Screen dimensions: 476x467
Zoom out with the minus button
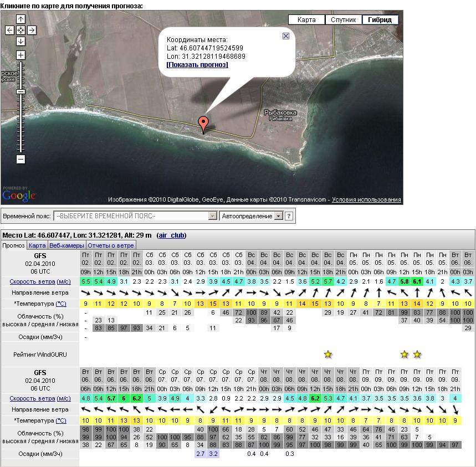coord(21,160)
